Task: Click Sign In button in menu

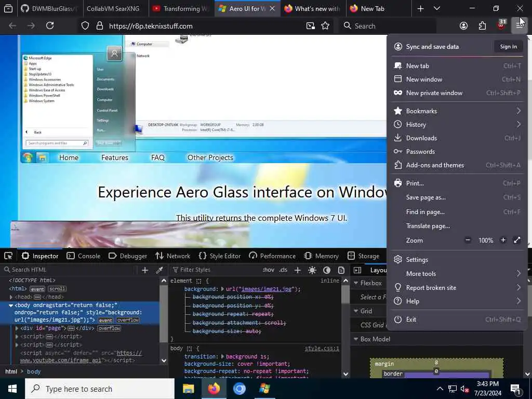Action: [508, 46]
